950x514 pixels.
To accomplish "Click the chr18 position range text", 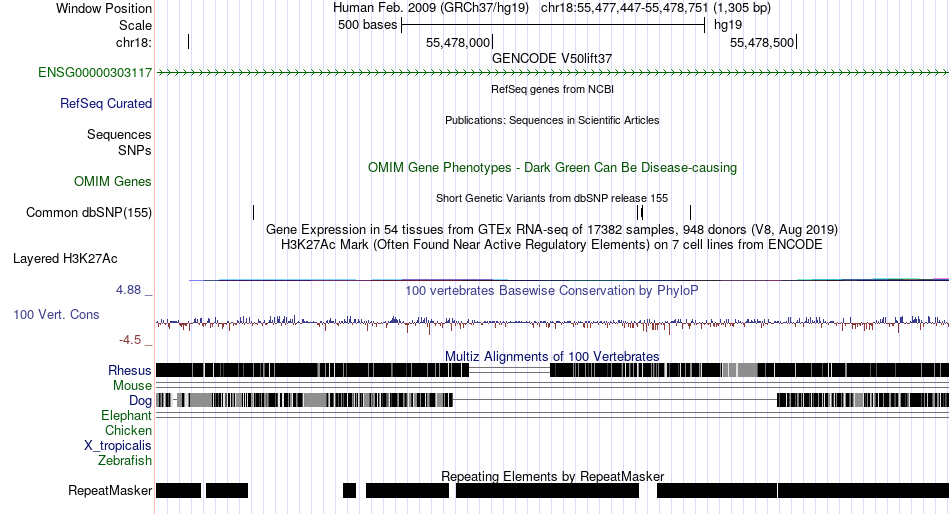I will pyautogui.click(x=656, y=8).
